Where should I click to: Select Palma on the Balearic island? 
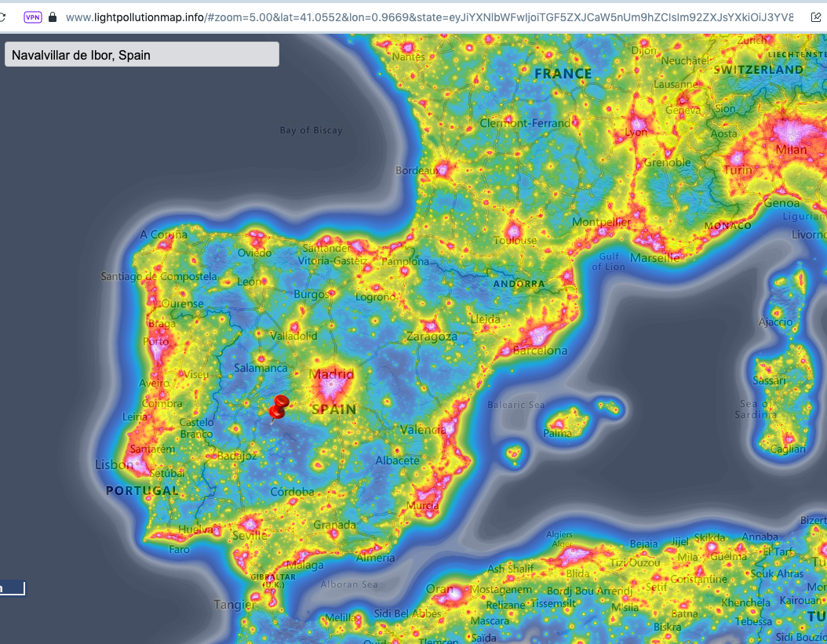click(x=557, y=432)
